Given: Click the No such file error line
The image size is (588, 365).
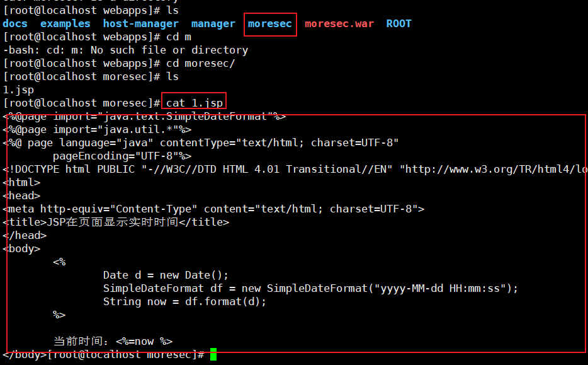Looking at the screenshot, I should coord(126,50).
